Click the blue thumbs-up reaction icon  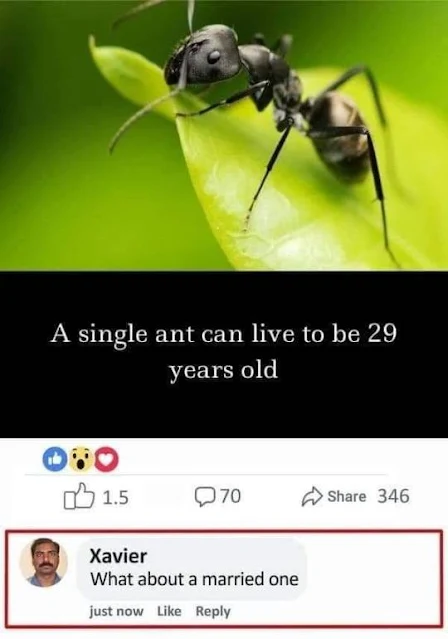click(x=55, y=460)
